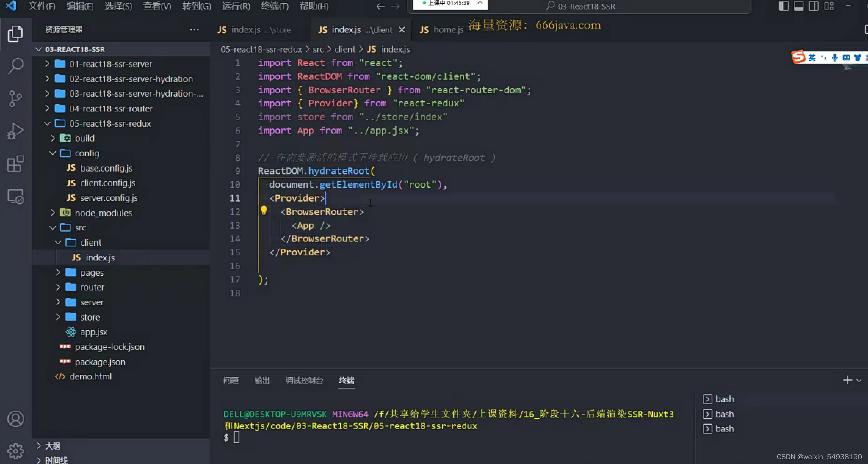The image size is (868, 464).
Task: Open the Run menu
Action: pos(236,6)
